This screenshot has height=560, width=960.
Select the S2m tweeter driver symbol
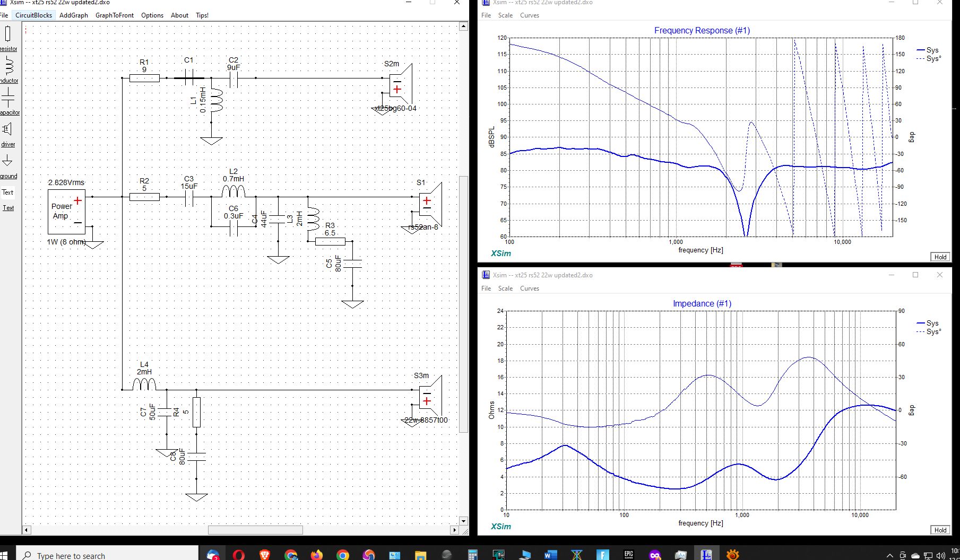[401, 85]
